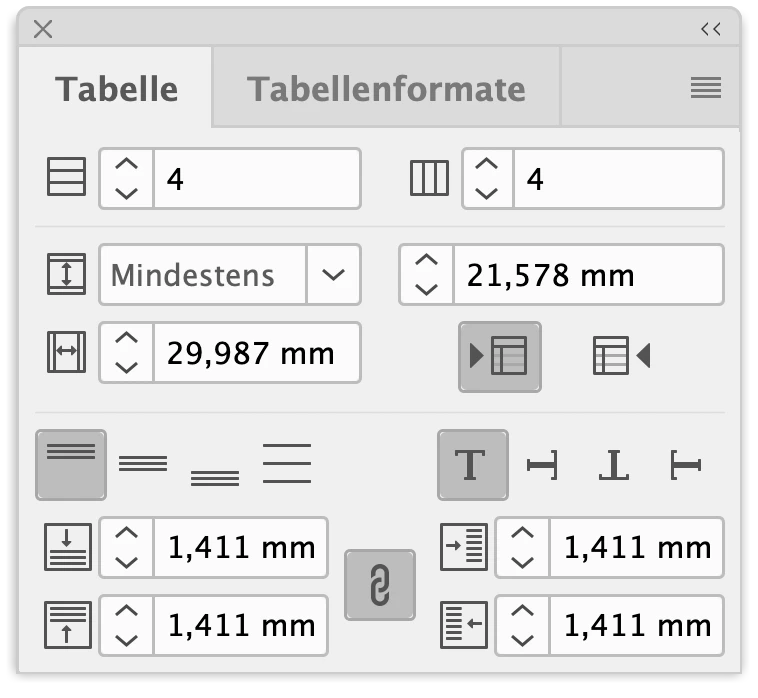The height and width of the screenshot is (698, 758).
Task: Open the Mindestens row height dropdown
Action: point(333,274)
